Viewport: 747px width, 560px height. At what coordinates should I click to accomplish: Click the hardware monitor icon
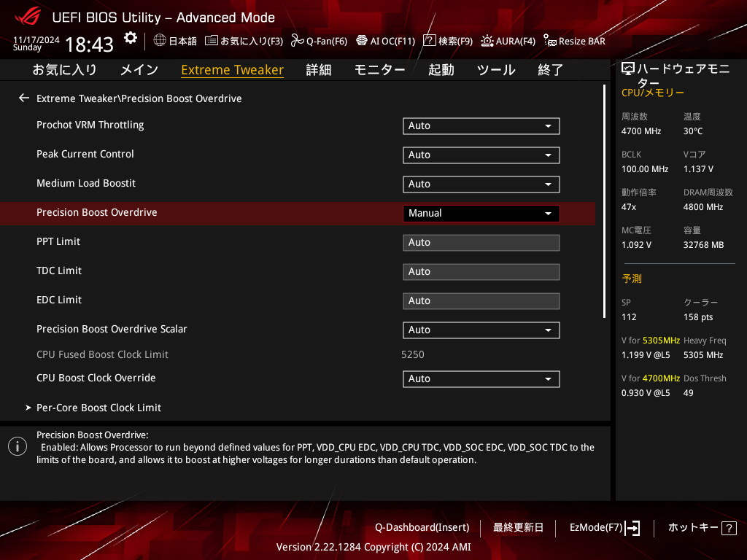pos(628,69)
